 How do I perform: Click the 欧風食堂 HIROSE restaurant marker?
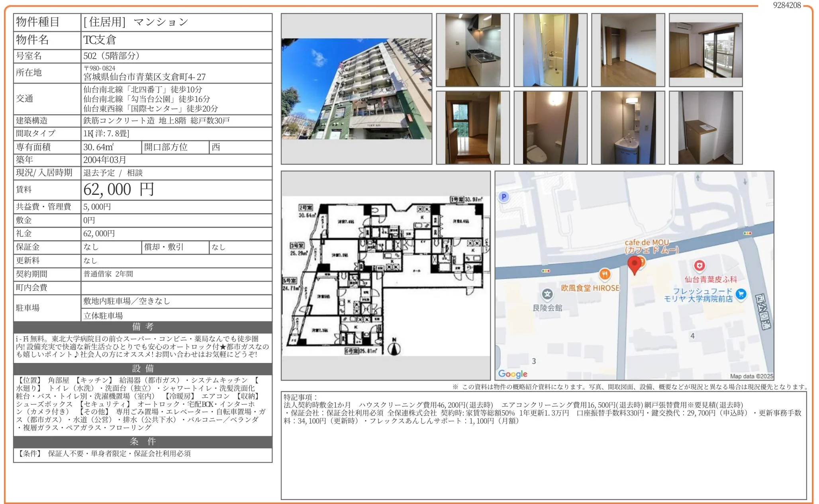[x=604, y=274]
